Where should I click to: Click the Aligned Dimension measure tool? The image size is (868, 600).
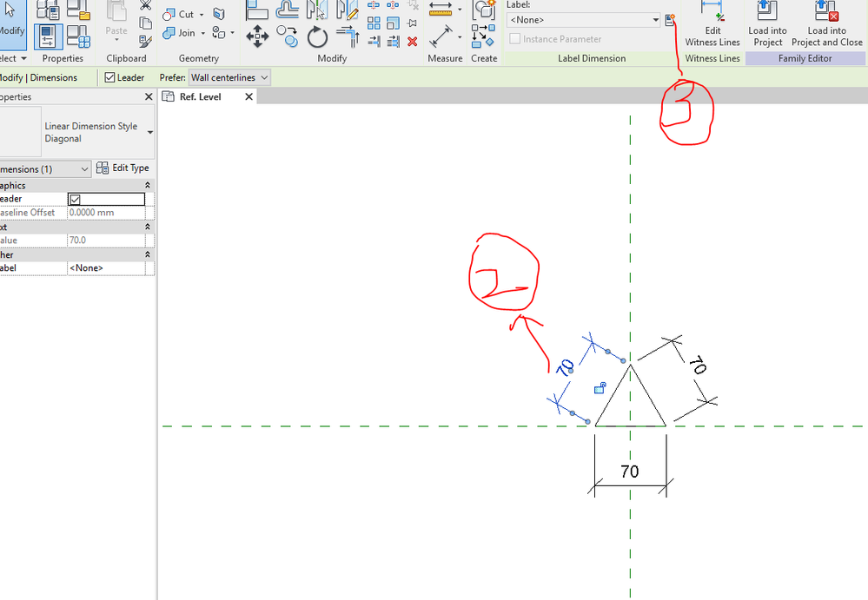coord(441,37)
